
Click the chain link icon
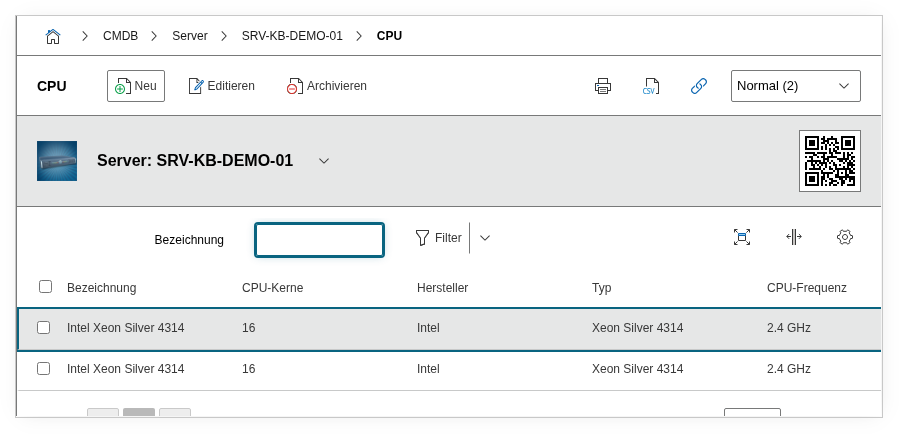[699, 86]
